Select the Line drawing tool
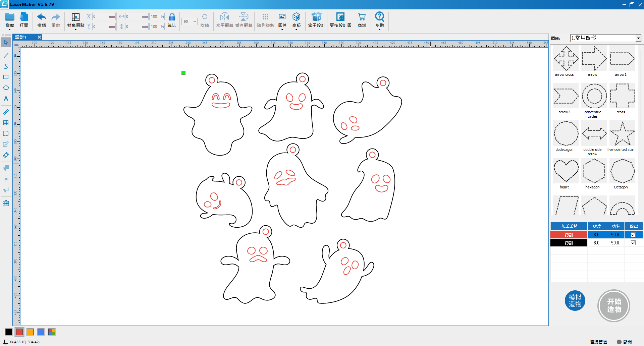This screenshot has height=346, width=644. click(x=6, y=55)
